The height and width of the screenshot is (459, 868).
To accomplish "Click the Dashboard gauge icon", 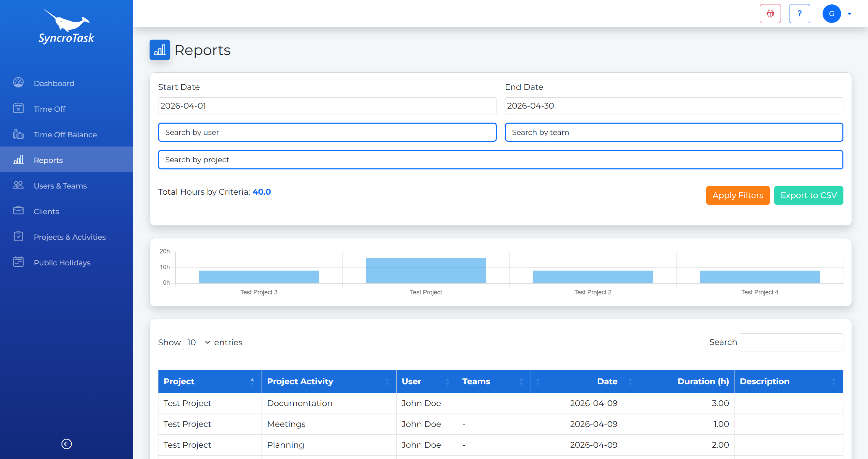I will coord(18,83).
